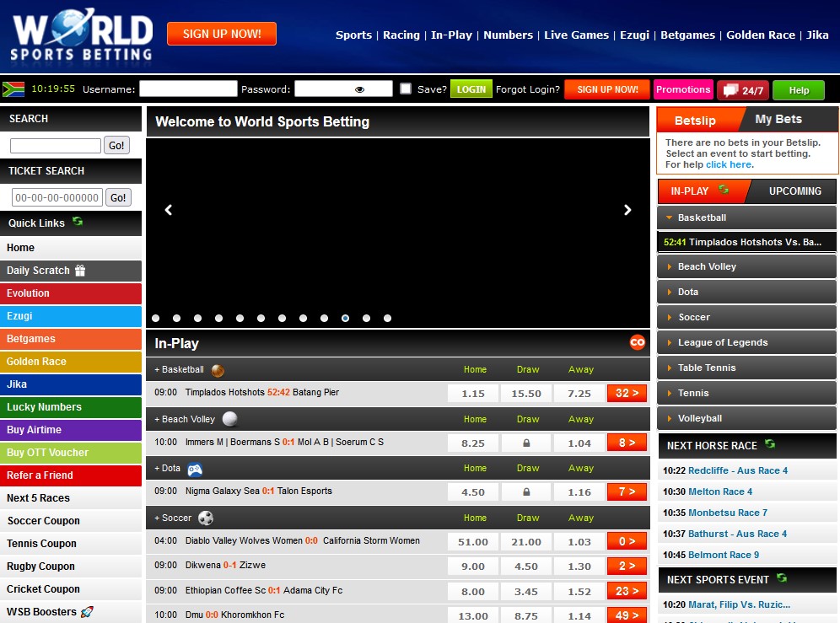Click Go! next to the search box

coord(116,145)
